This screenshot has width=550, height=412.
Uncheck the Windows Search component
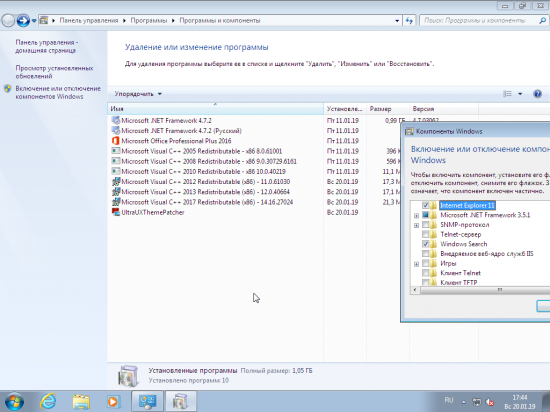(425, 244)
